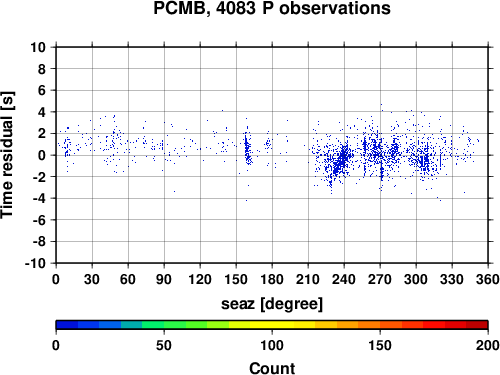Click the 360 tick label on x-axis

point(488,279)
